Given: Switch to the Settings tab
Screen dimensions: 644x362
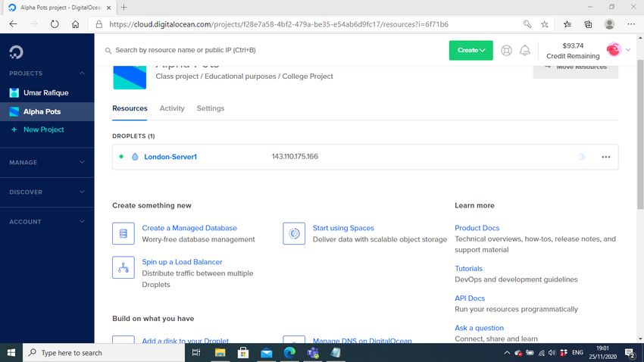Looking at the screenshot, I should pos(211,108).
